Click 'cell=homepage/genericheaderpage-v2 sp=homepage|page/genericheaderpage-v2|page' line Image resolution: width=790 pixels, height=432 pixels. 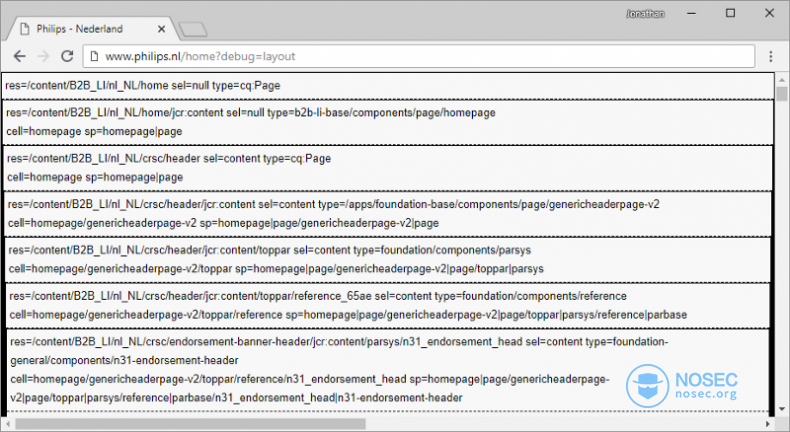coord(223,223)
